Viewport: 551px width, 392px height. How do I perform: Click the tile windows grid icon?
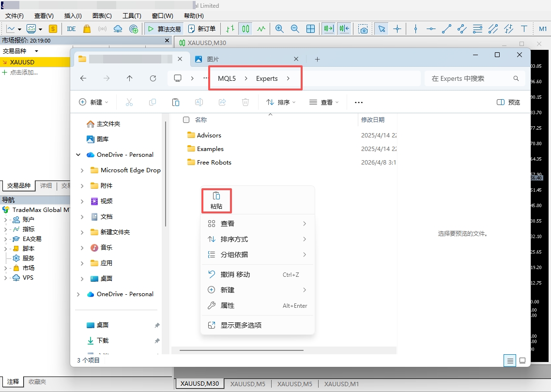pyautogui.click(x=311, y=29)
